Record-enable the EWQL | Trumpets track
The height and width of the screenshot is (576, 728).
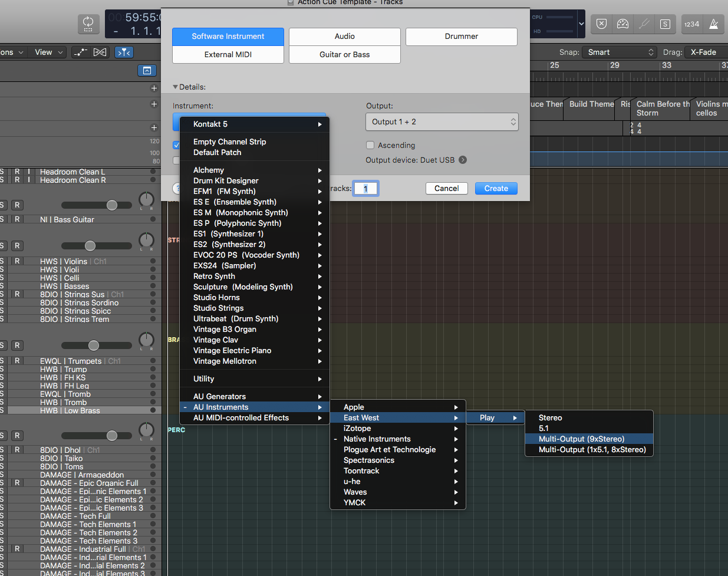coord(17,361)
